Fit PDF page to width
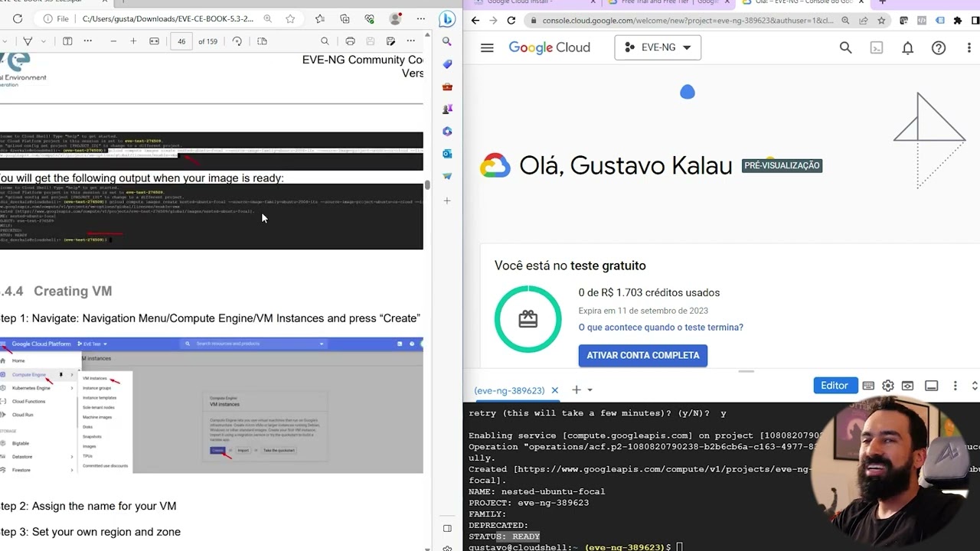Screen dimensions: 980x551 (x=154, y=41)
